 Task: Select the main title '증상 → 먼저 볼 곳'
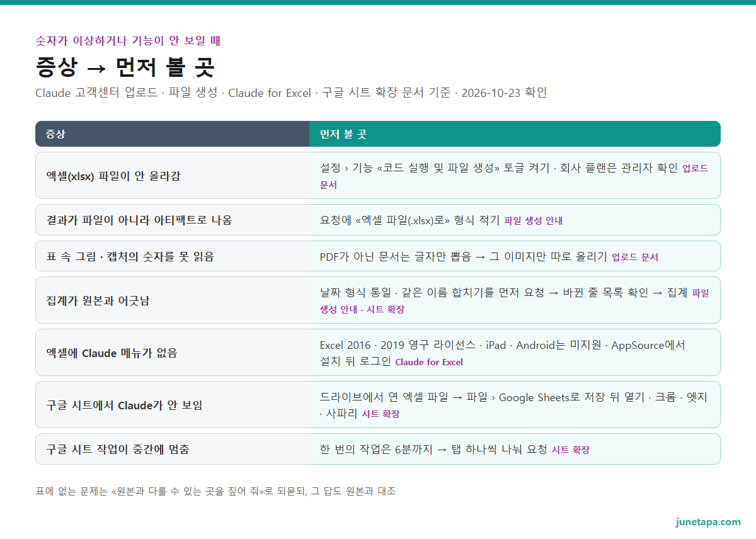point(125,67)
